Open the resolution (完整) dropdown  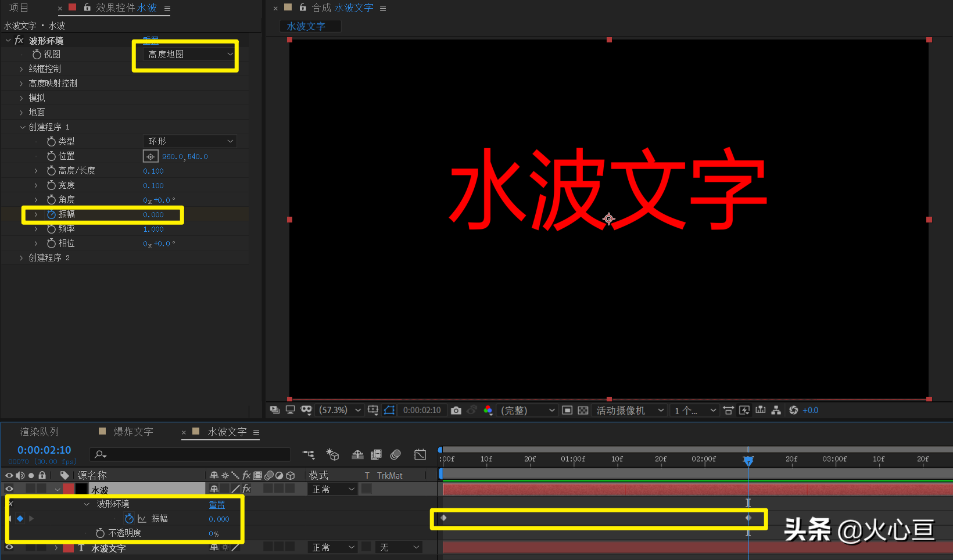(x=528, y=410)
